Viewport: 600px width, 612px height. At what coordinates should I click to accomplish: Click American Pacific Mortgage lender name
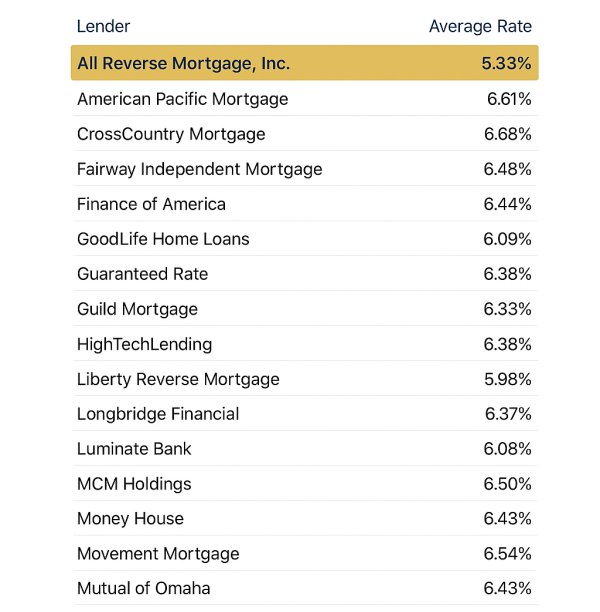182,99
